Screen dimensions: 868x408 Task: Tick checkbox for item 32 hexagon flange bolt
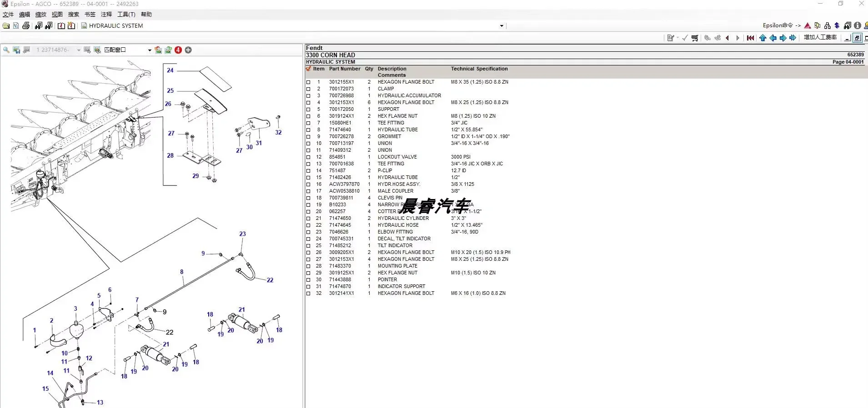pos(308,294)
